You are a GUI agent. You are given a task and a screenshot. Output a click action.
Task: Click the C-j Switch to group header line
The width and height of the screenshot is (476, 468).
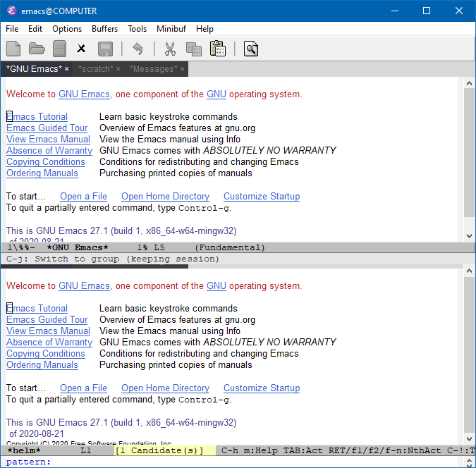[x=113, y=259]
